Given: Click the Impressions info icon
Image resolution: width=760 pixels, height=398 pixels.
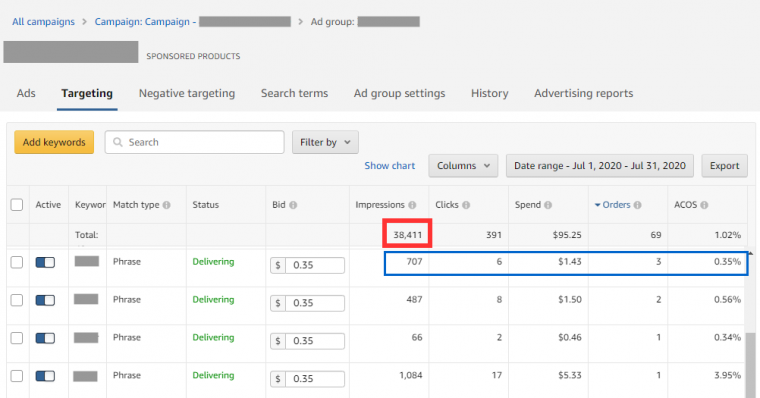Looking at the screenshot, I should tap(412, 205).
